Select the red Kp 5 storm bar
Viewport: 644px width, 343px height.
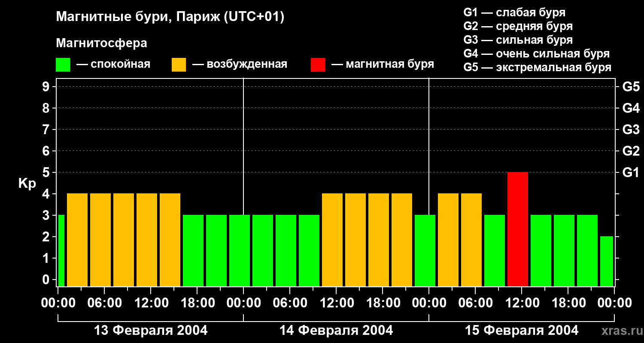coord(518,229)
